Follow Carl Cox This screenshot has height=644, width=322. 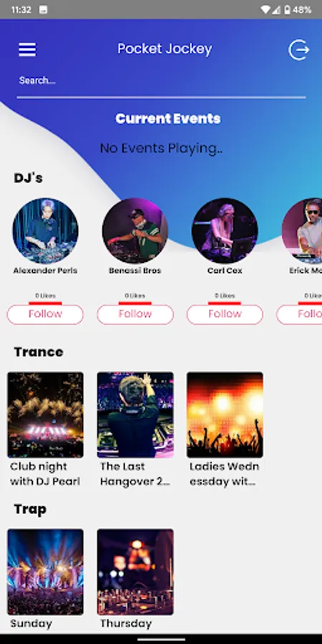coord(225,314)
